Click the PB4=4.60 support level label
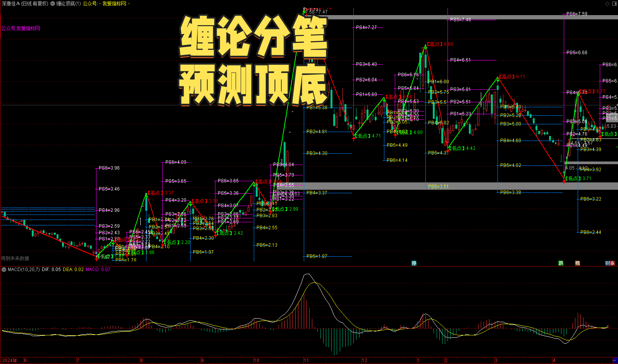Viewport: 618px width, 364px height. (510, 141)
